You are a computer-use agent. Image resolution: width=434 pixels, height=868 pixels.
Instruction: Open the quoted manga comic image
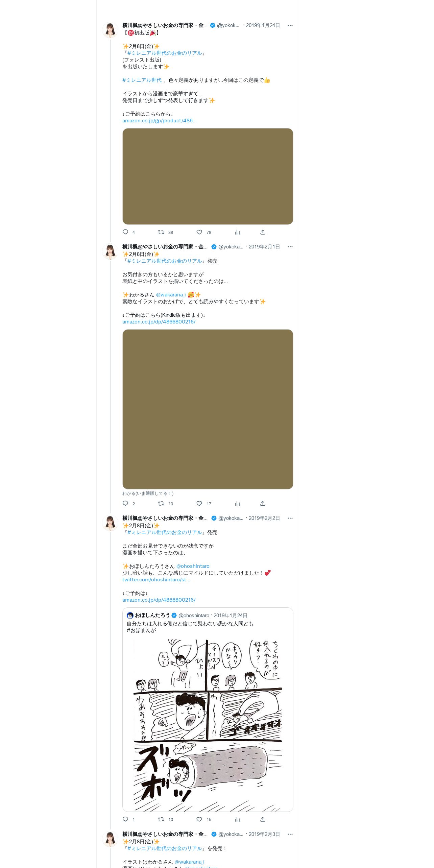208,724
